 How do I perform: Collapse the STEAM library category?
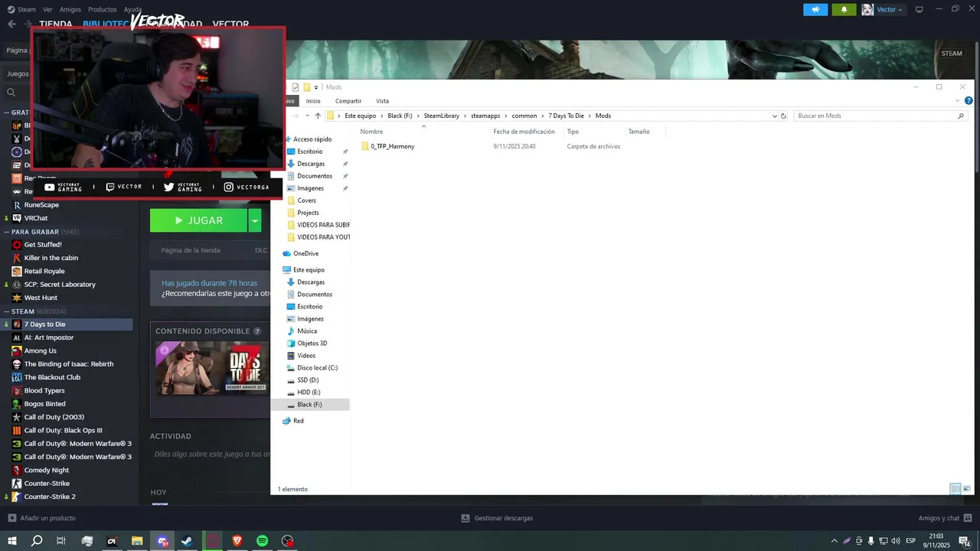pyautogui.click(x=6, y=311)
